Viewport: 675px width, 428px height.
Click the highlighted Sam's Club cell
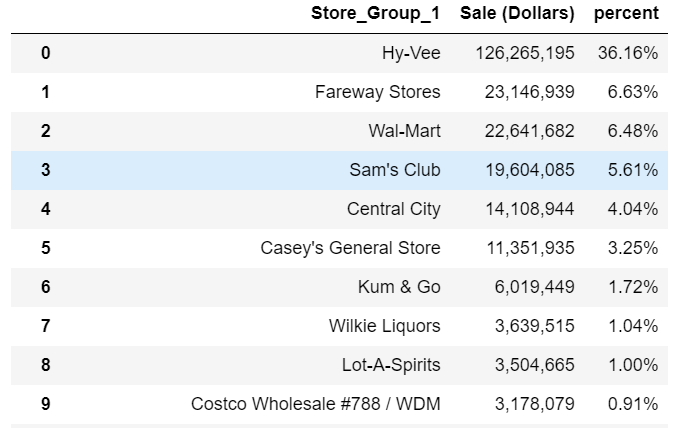395,170
